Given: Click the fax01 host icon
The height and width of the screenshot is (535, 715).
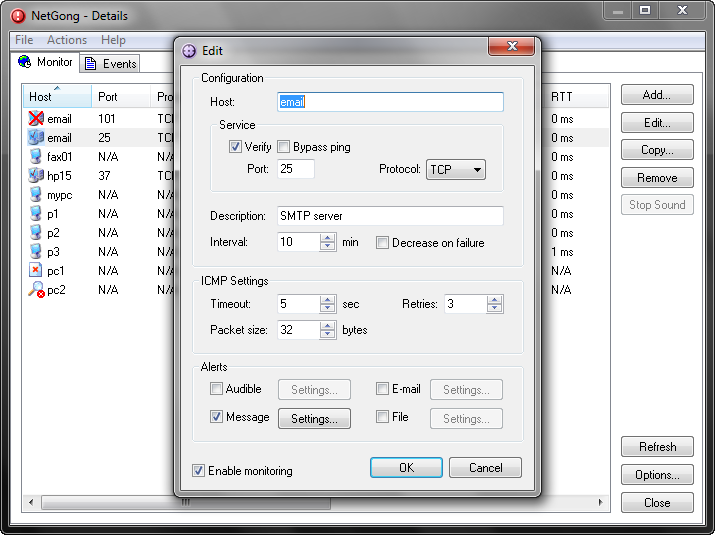Looking at the screenshot, I should pos(36,157).
